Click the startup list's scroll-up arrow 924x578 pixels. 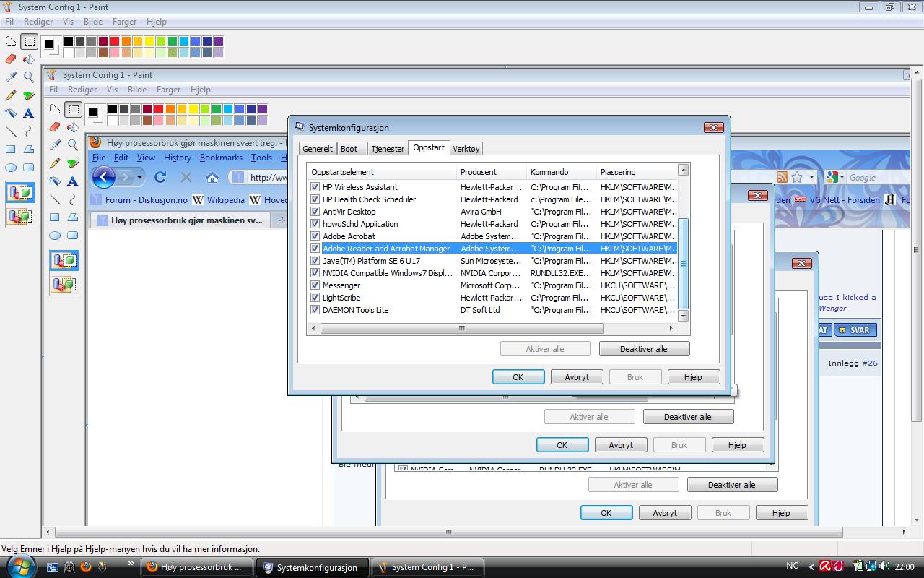click(x=683, y=171)
